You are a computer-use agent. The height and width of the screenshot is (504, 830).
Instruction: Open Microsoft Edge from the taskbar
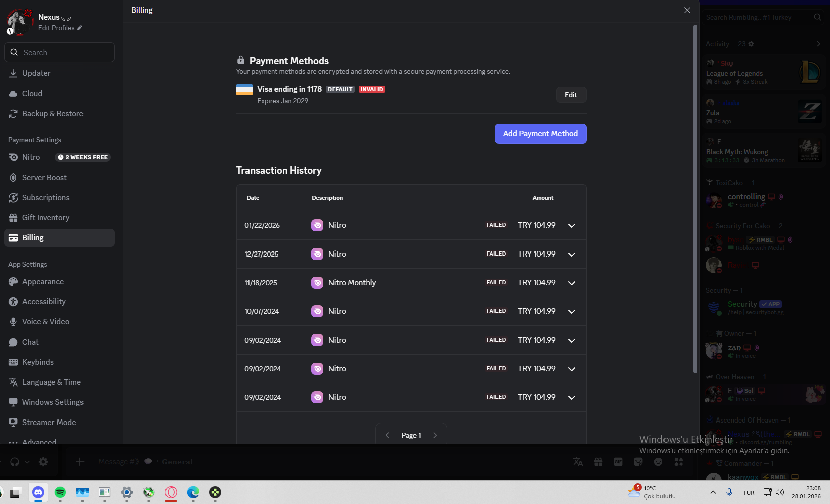click(193, 492)
